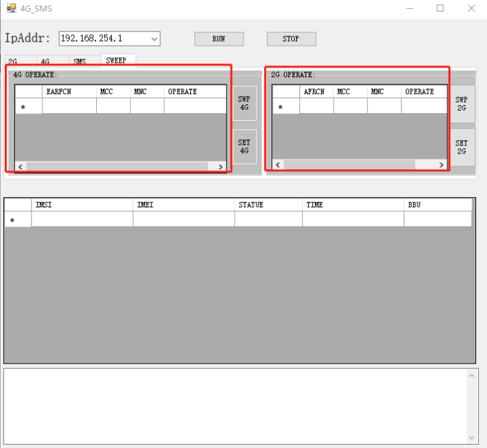Click the BBU column header

(437, 205)
